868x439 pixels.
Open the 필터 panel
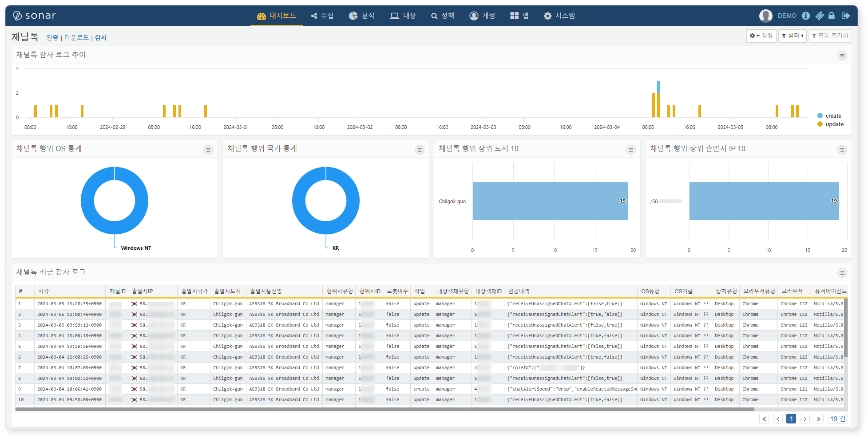792,36
